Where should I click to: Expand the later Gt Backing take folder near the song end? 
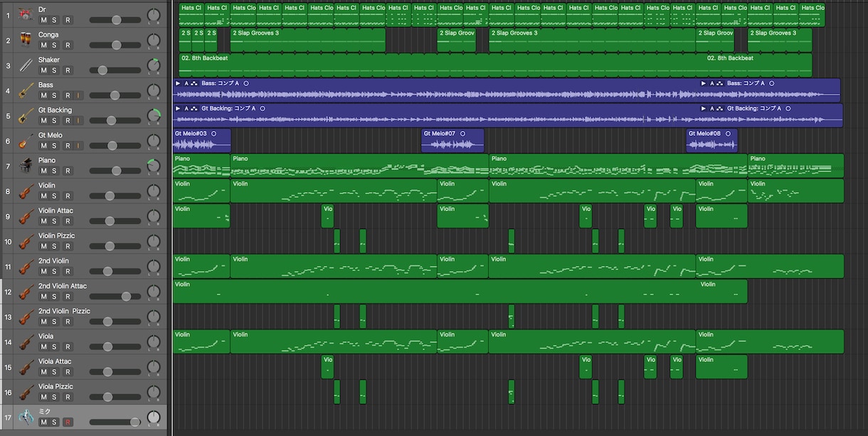pyautogui.click(x=704, y=108)
